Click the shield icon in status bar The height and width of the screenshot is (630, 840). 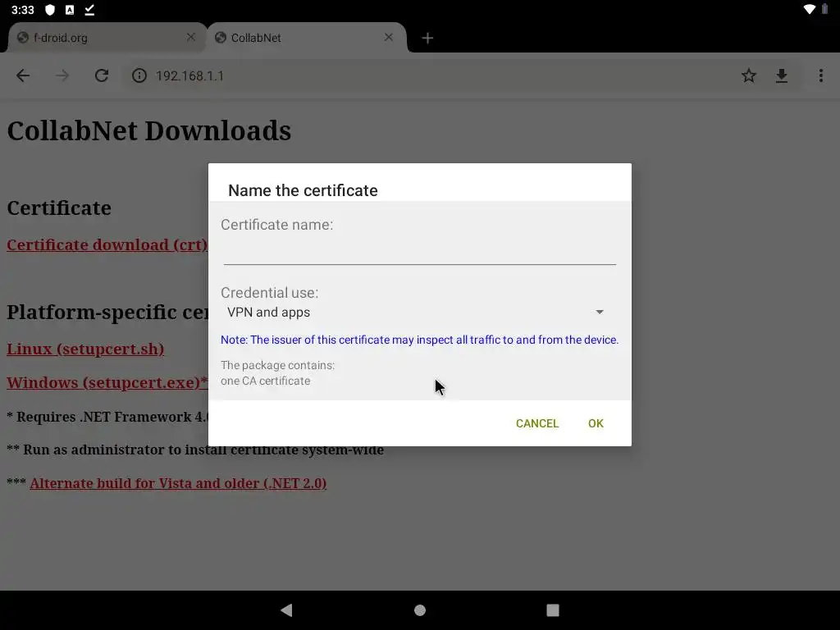(50, 10)
